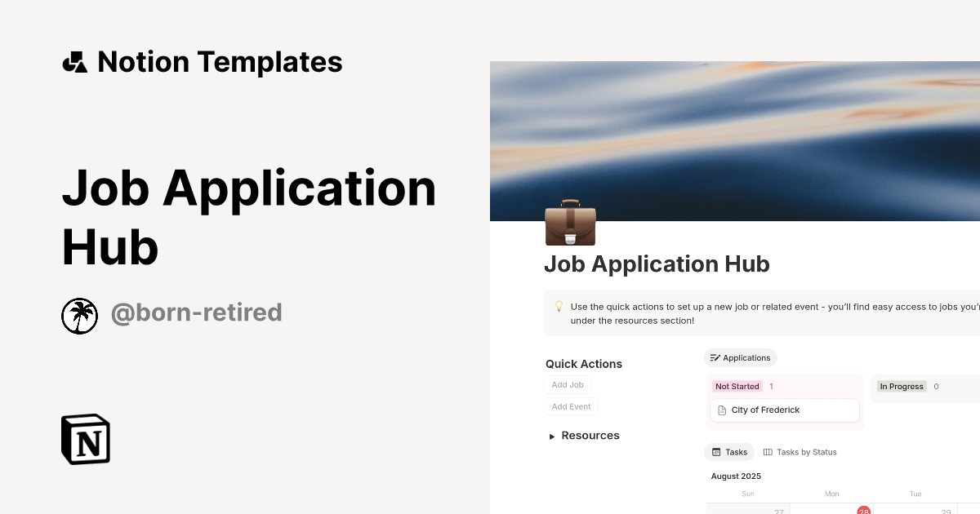Viewport: 980px width, 514px height.
Task: Click the Notion Templates logo icon
Action: (x=74, y=61)
